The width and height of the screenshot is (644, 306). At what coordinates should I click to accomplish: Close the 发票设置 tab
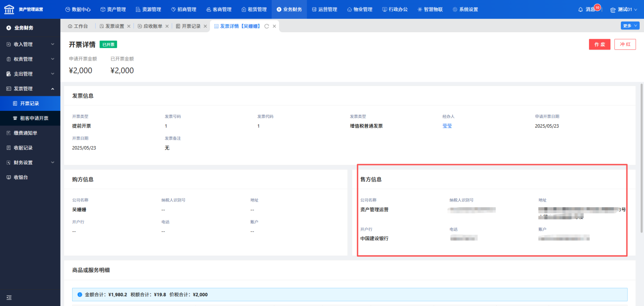click(x=129, y=26)
